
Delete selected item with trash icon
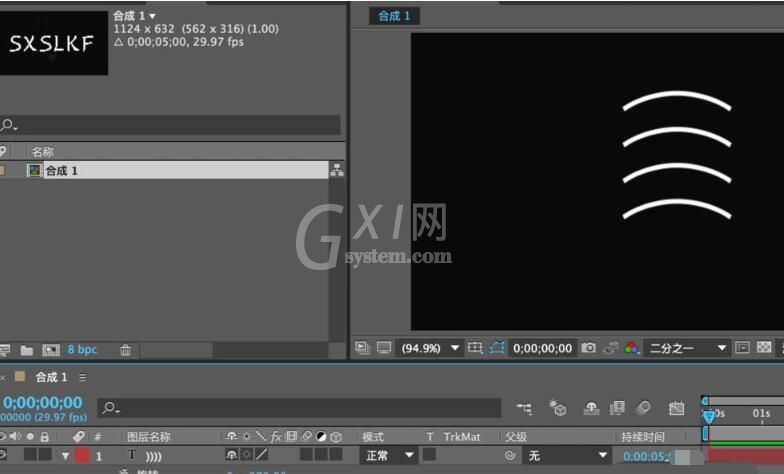[x=126, y=350]
